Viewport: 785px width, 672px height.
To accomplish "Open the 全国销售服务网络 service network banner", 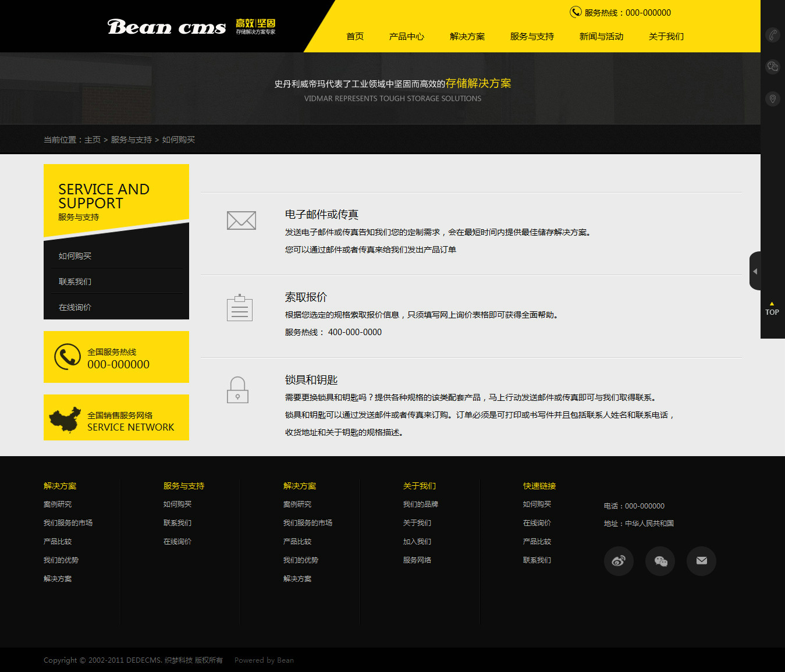I will [116, 418].
